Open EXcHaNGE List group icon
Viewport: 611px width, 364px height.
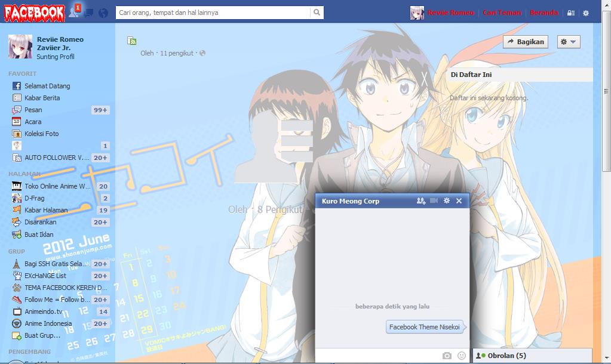tap(16, 276)
